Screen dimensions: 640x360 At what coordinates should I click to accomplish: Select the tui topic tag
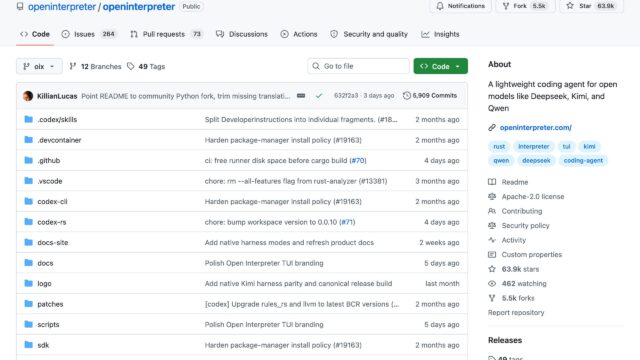point(566,146)
